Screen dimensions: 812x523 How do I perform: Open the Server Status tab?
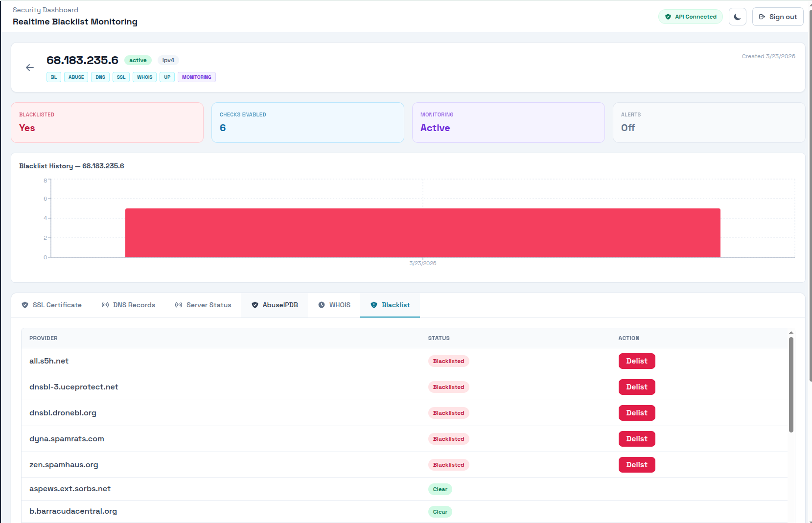pos(203,305)
